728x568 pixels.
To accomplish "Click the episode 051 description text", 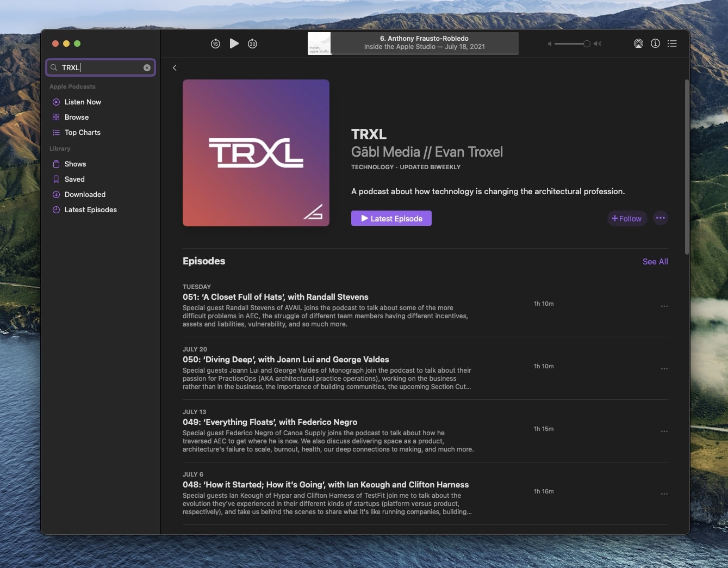I will 325,316.
